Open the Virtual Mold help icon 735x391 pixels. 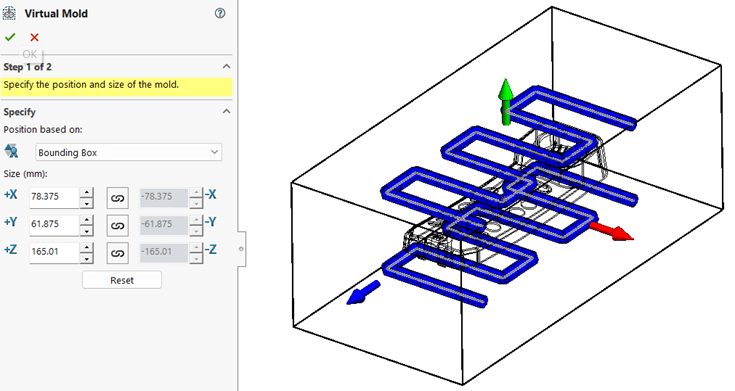click(220, 13)
